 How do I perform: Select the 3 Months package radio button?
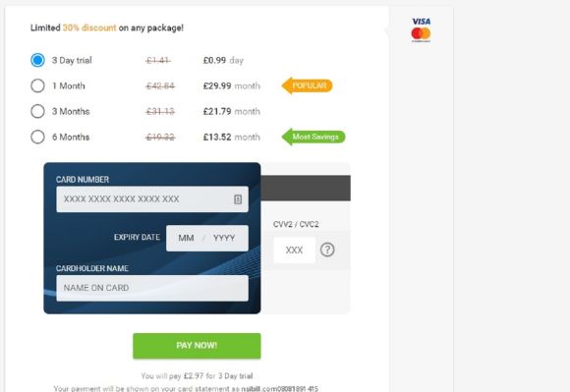[37, 111]
